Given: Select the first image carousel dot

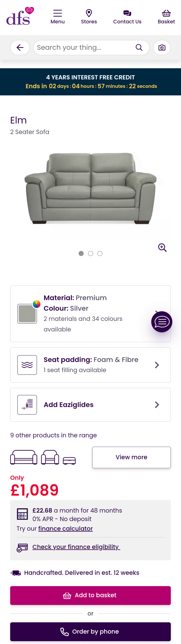Looking at the screenshot, I should click(81, 254).
